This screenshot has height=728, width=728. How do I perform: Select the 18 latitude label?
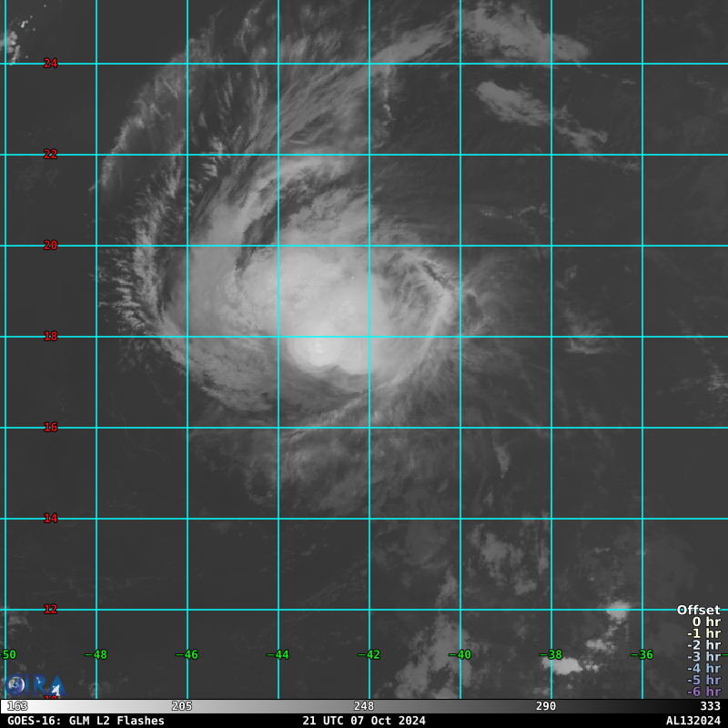51,336
